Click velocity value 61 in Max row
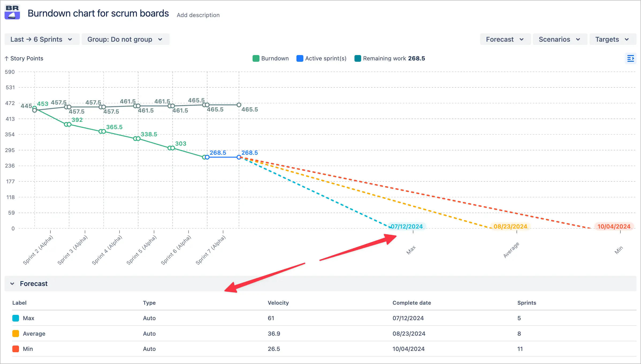Viewport: 641px width, 364px height. [271, 318]
